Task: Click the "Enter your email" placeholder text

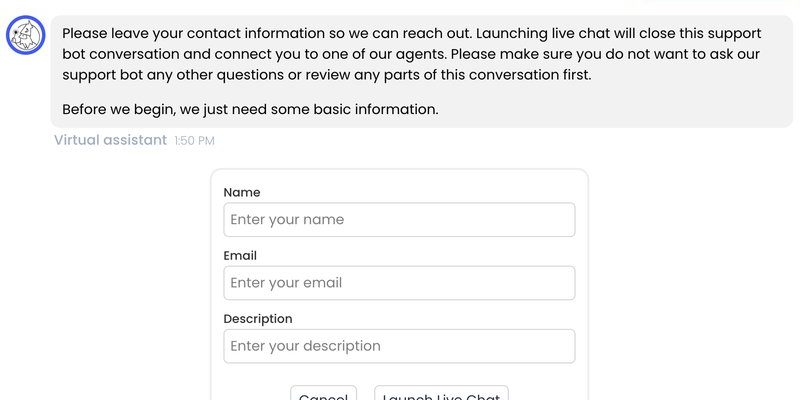Action: 286,283
